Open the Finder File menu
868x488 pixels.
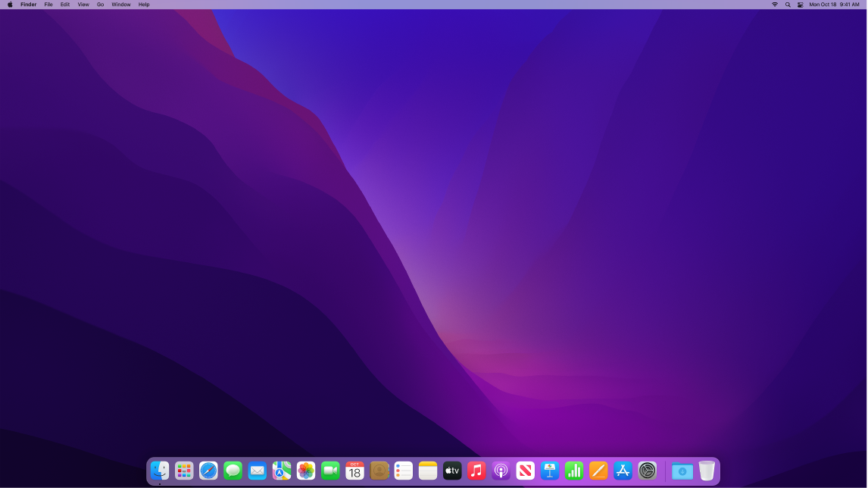click(48, 4)
